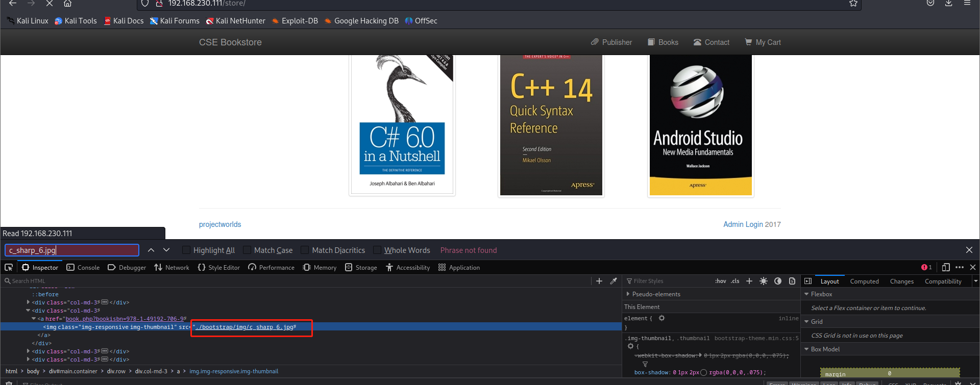Click the Filter Styles input

[x=668, y=281]
